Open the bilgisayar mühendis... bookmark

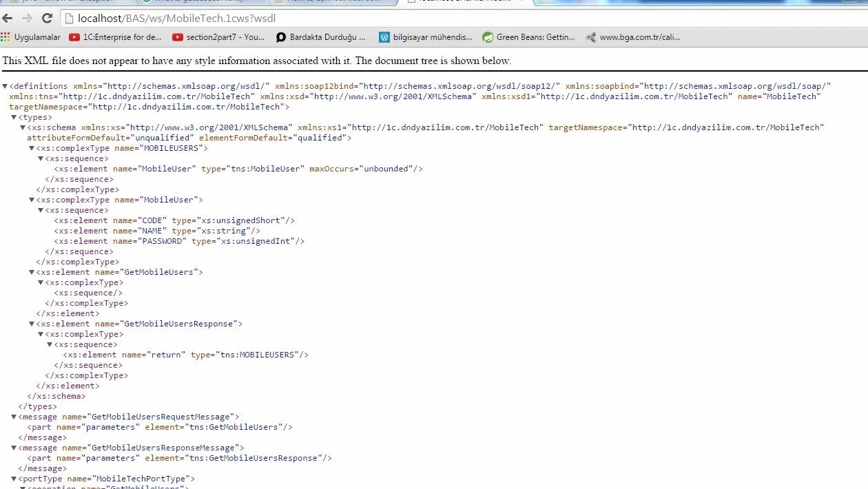point(426,37)
